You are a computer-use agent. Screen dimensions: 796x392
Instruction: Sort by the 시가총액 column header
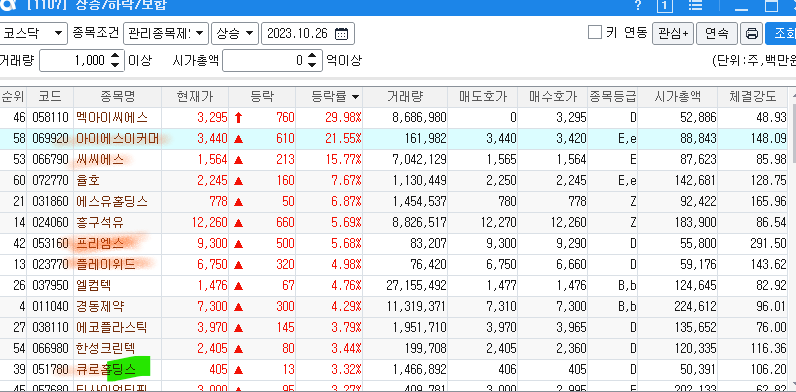pos(677,96)
